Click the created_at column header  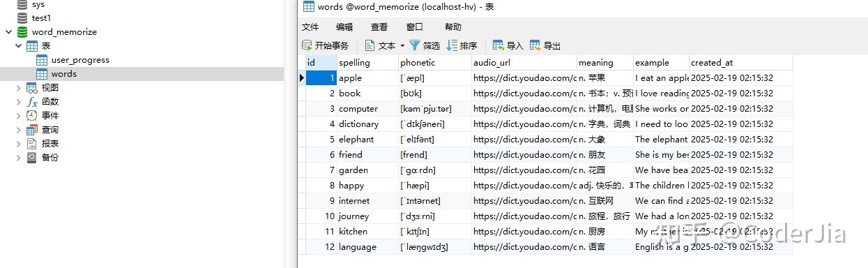pos(740,62)
